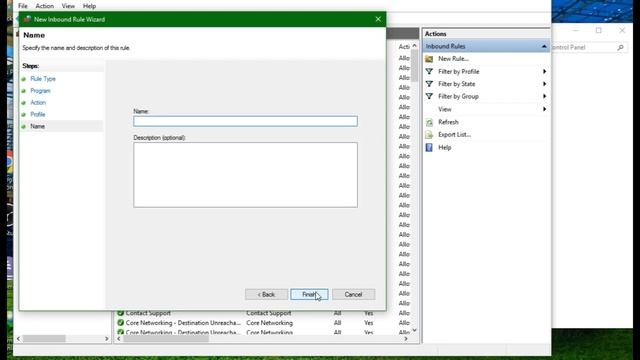Go to the Program step
Screen dimensions: 640x360
pyautogui.click(x=40, y=91)
